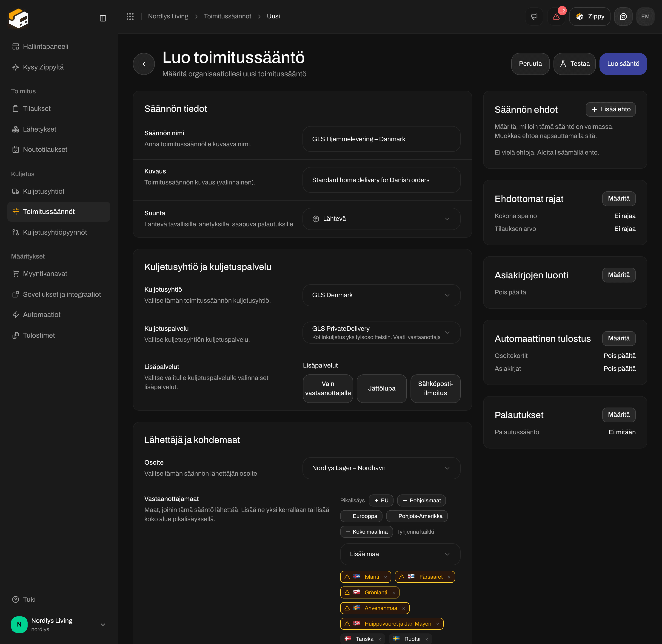The height and width of the screenshot is (644, 662).
Task: Open the Osoite dropdown Nordlys Lager – Nordhavn
Action: [381, 468]
